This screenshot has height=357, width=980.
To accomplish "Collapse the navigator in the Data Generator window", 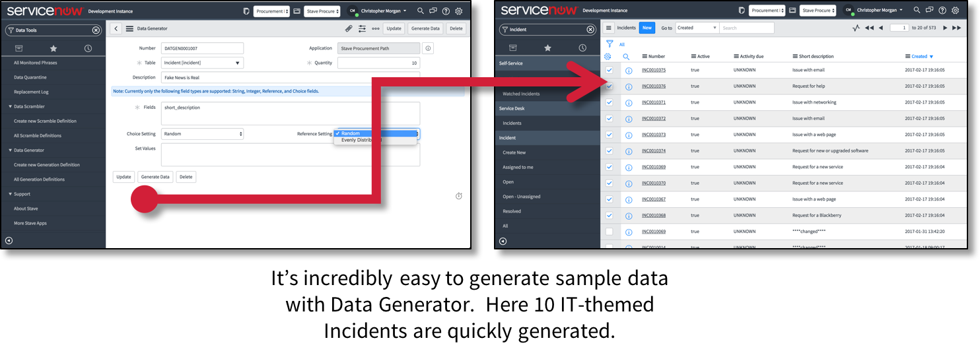I will pyautogui.click(x=9, y=240).
